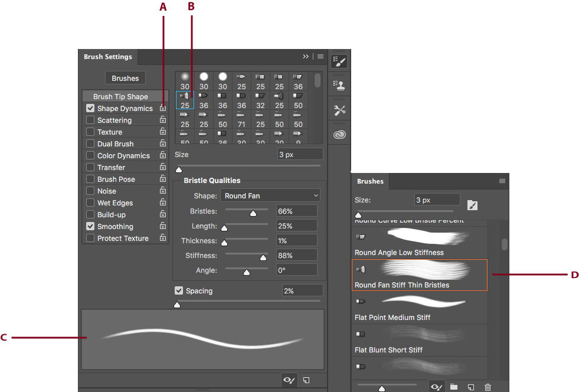
Task: Delete brush using the trash icon
Action: (488, 387)
